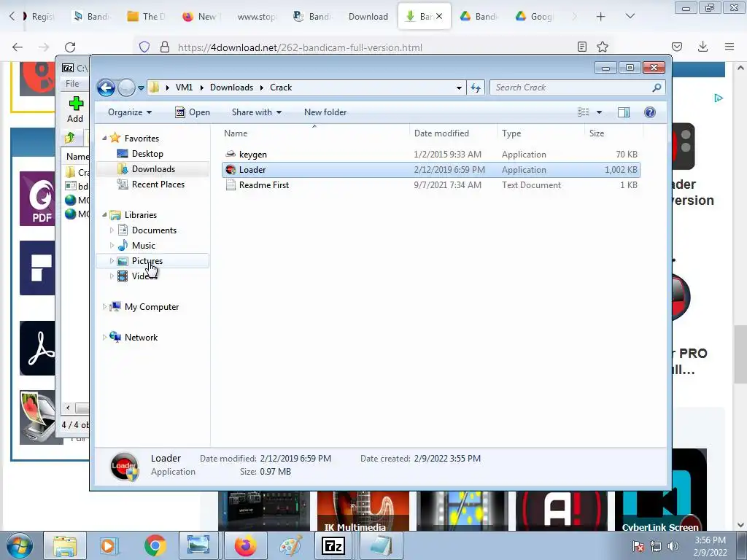Click the browser page vertical scrollbar
Screen dimensions: 747x560
tap(740, 354)
